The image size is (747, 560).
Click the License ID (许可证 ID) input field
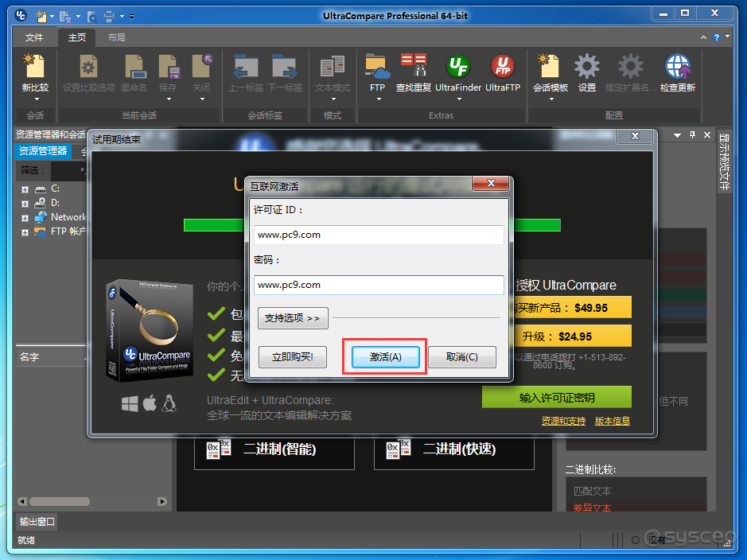379,235
